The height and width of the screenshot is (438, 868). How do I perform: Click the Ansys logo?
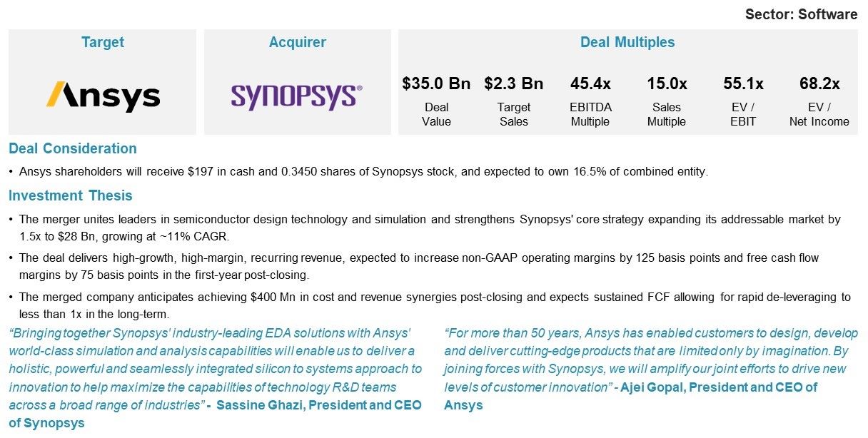click(103, 96)
